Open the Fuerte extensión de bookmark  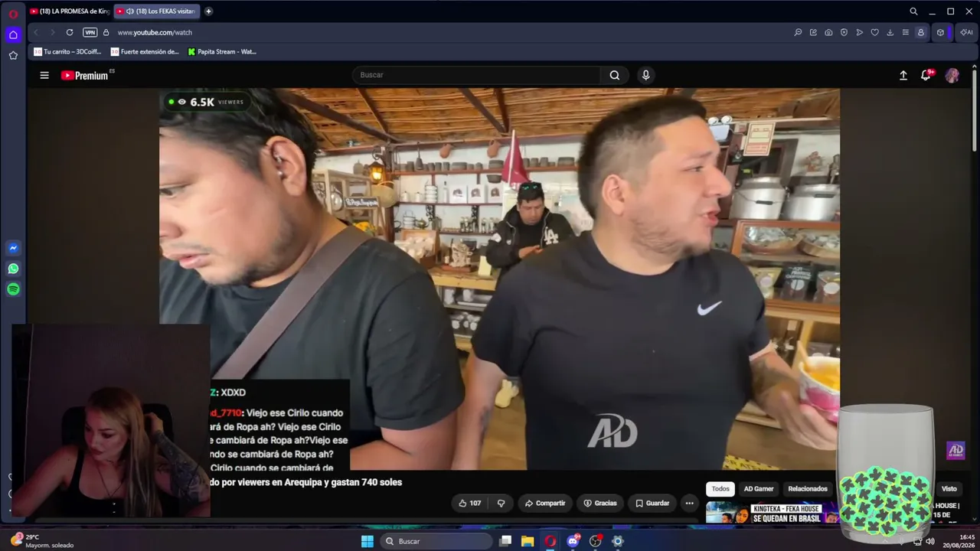(145, 52)
